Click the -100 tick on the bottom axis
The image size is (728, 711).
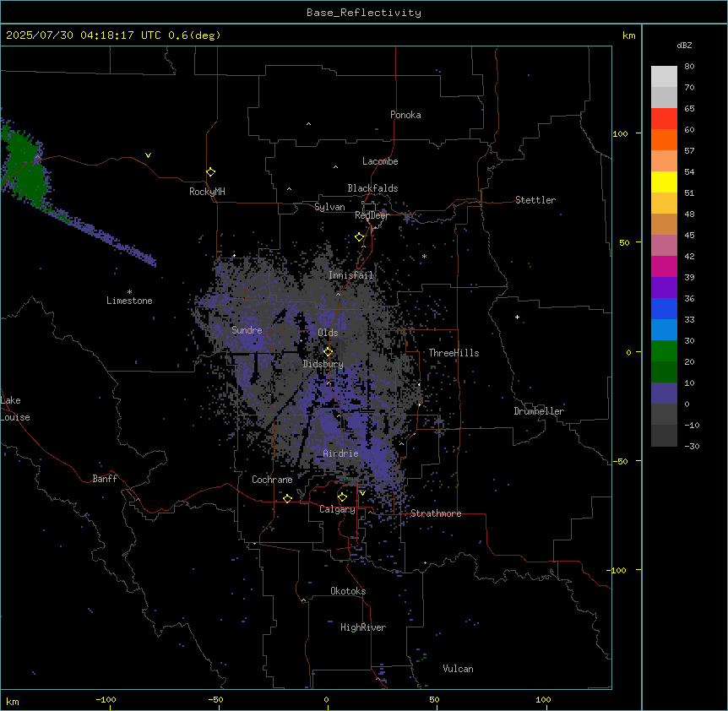106,699
